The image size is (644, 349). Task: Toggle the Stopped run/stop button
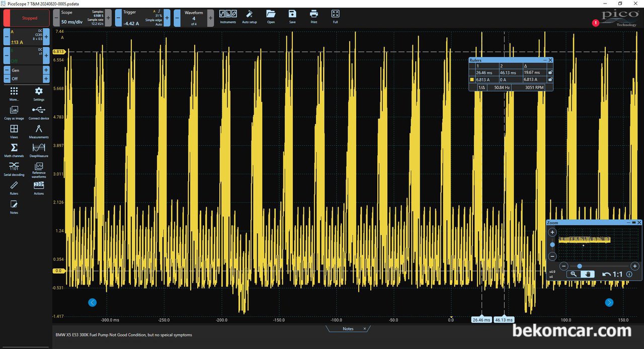coord(27,18)
